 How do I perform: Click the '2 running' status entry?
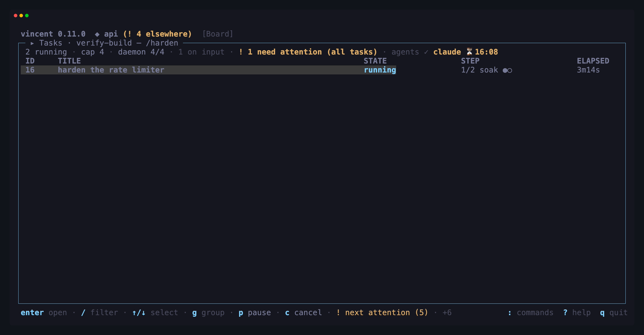(46, 52)
